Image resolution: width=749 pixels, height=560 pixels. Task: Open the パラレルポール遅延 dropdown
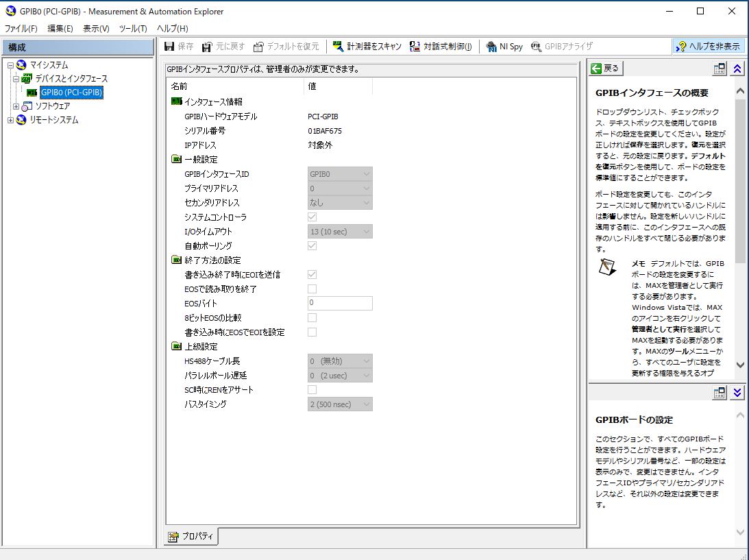(x=340, y=375)
